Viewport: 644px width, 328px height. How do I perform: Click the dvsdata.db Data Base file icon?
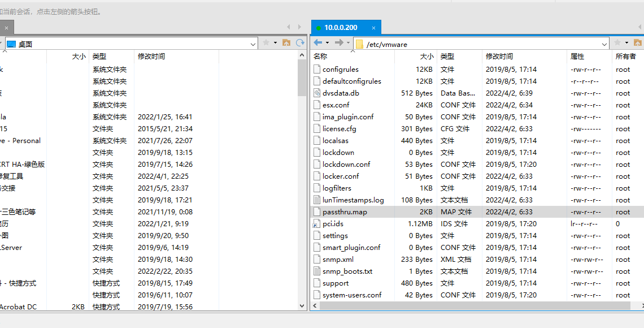pyautogui.click(x=316, y=93)
